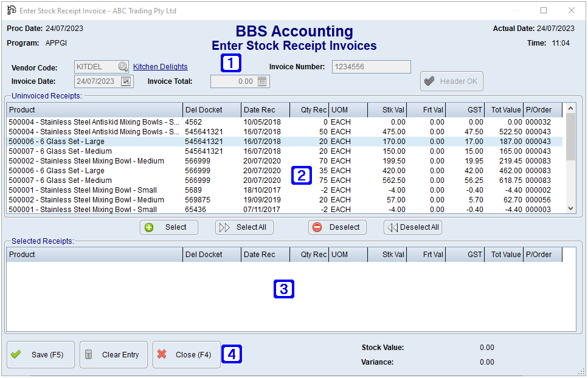The image size is (588, 378).
Task: Open the vendor code lookup magnifier
Action: 121,67
